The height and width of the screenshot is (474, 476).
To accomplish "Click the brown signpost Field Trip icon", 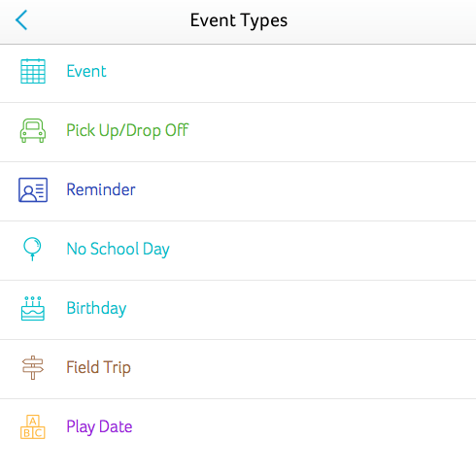I will click(33, 367).
